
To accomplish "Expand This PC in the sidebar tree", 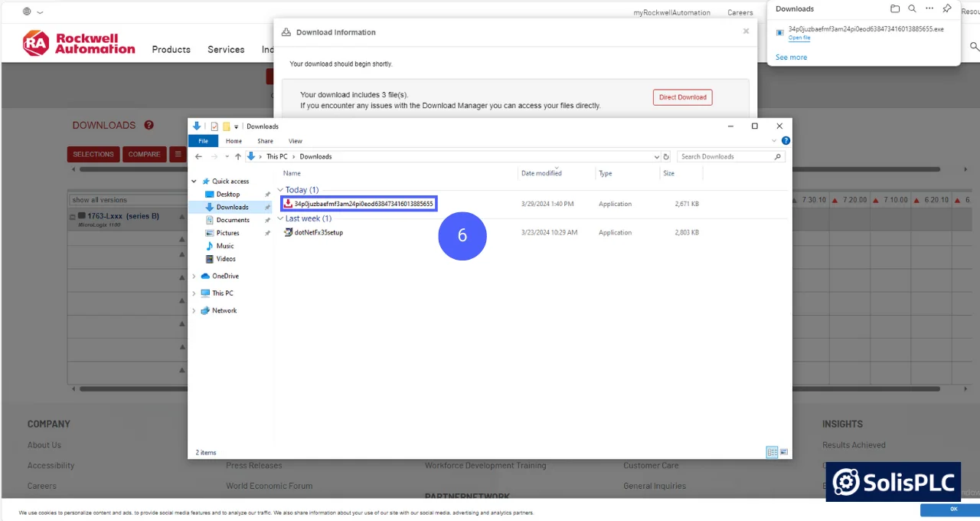I will [x=194, y=293].
